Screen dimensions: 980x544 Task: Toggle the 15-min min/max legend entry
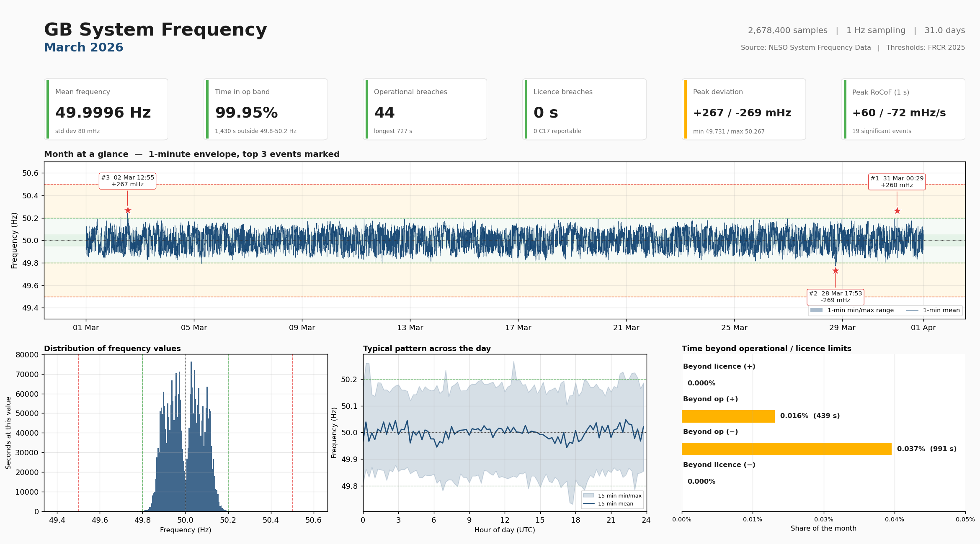pos(609,495)
